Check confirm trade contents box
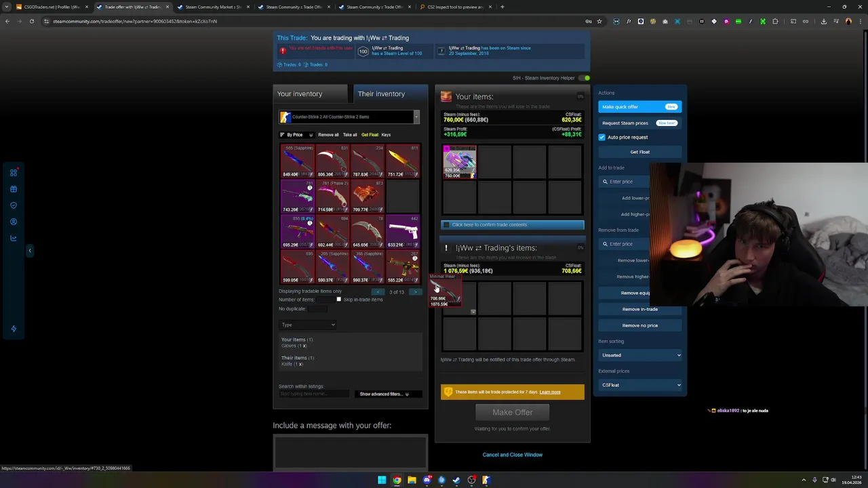This screenshot has width=868, height=488. point(446,224)
